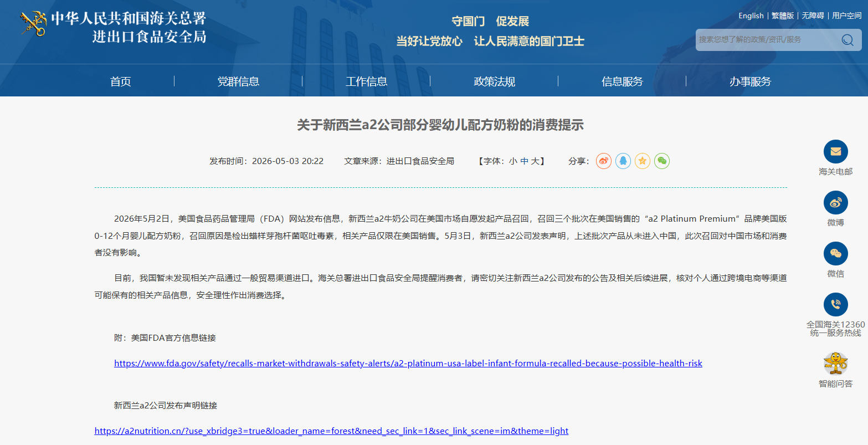Click publish time 2026-05-03 20:22
The height and width of the screenshot is (445, 868).
(287, 161)
